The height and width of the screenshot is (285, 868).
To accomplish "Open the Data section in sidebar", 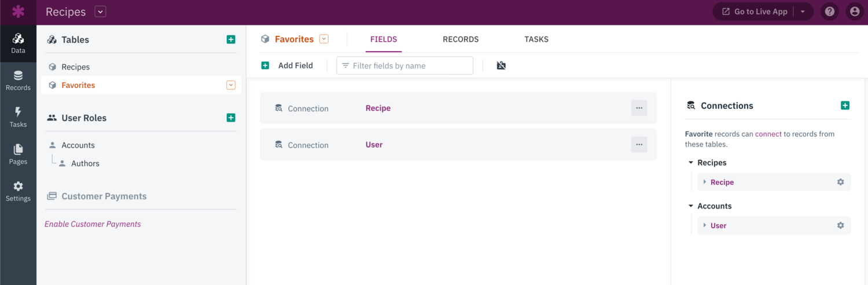I will 18,43.
